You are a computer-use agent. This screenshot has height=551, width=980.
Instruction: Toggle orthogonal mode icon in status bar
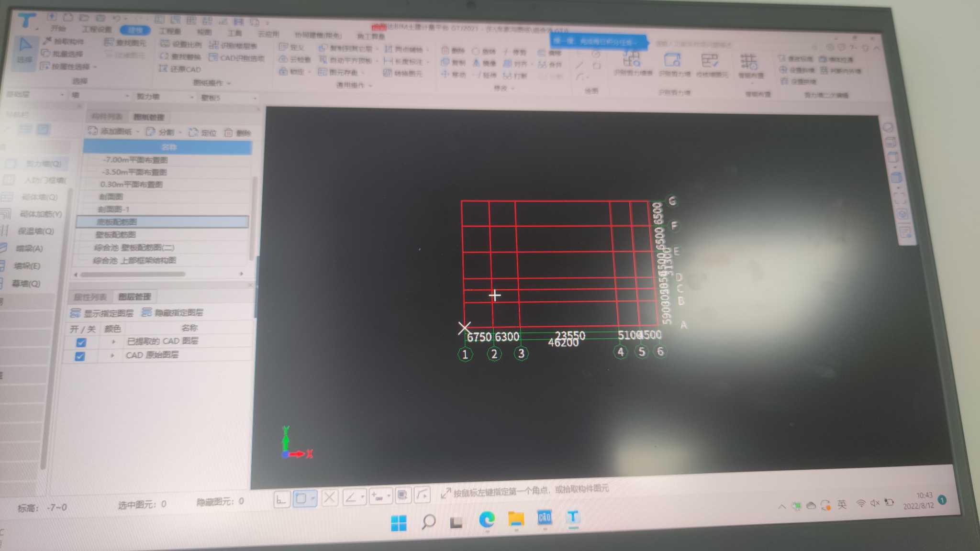click(x=281, y=499)
